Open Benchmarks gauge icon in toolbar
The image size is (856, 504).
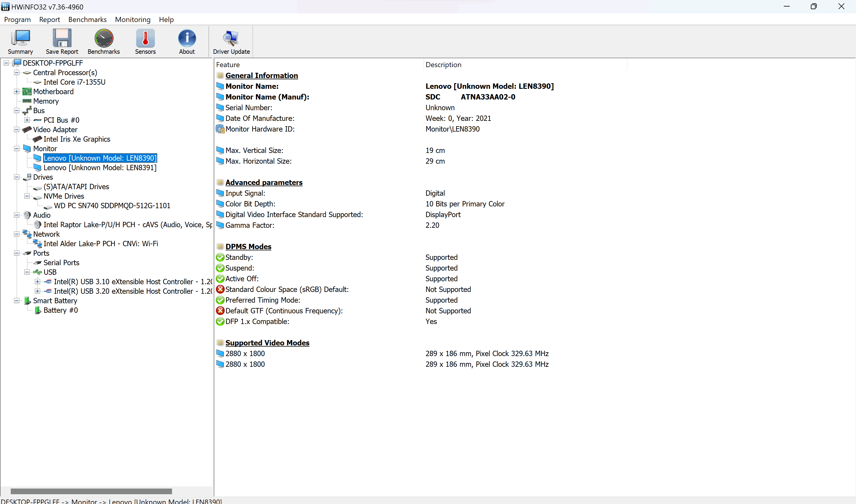coord(104,38)
